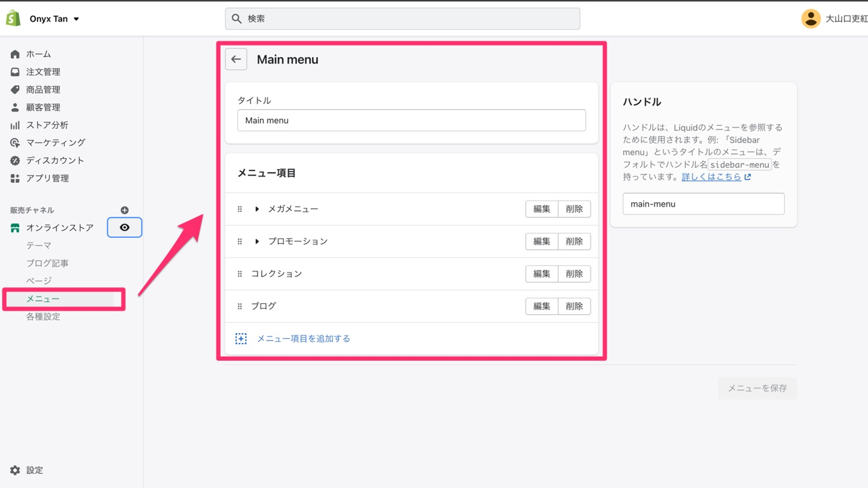Click the ブログ item label
This screenshot has width=868, height=488.
click(x=263, y=306)
